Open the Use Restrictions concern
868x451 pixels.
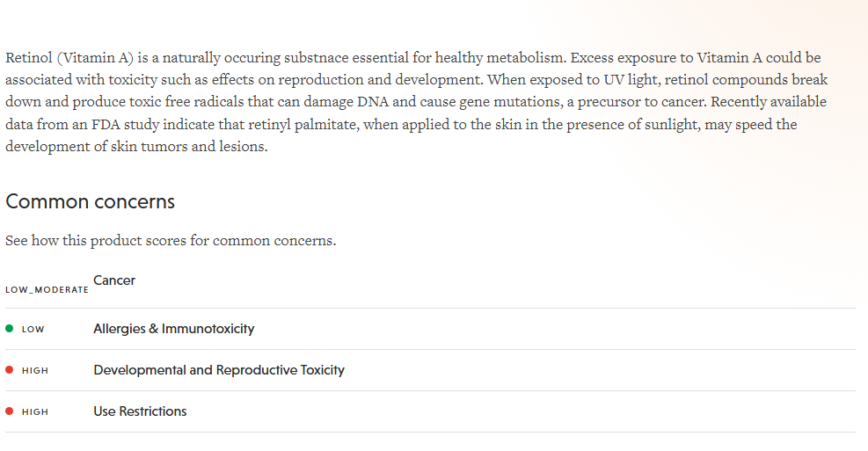coord(140,411)
